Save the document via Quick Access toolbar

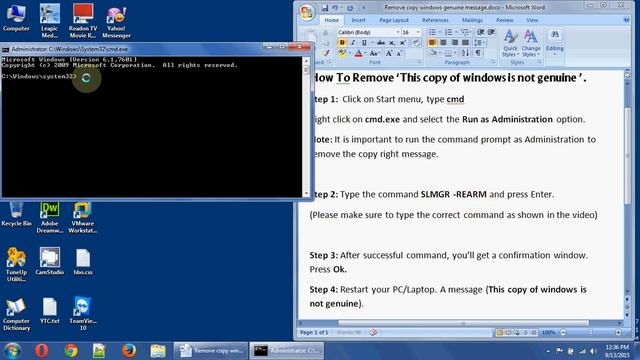pos(324,8)
